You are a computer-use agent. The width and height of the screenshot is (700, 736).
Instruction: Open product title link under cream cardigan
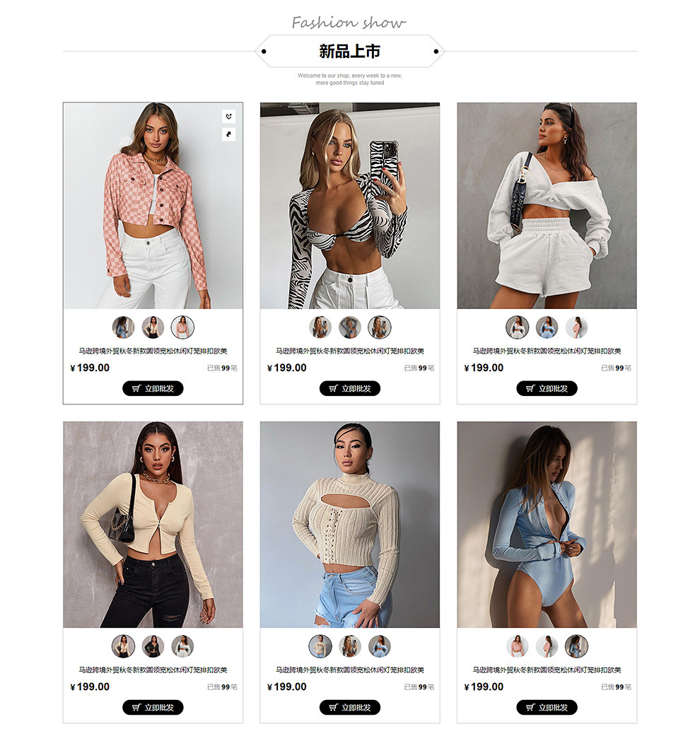[153, 670]
